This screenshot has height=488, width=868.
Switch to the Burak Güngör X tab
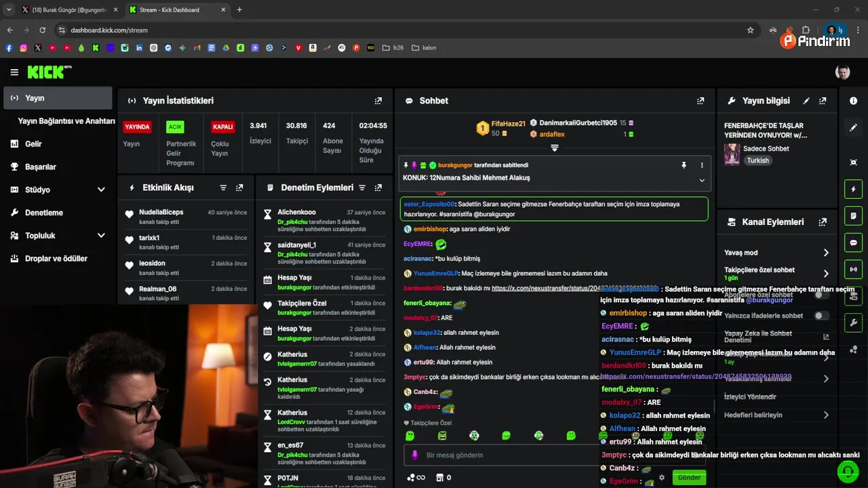tap(68, 9)
